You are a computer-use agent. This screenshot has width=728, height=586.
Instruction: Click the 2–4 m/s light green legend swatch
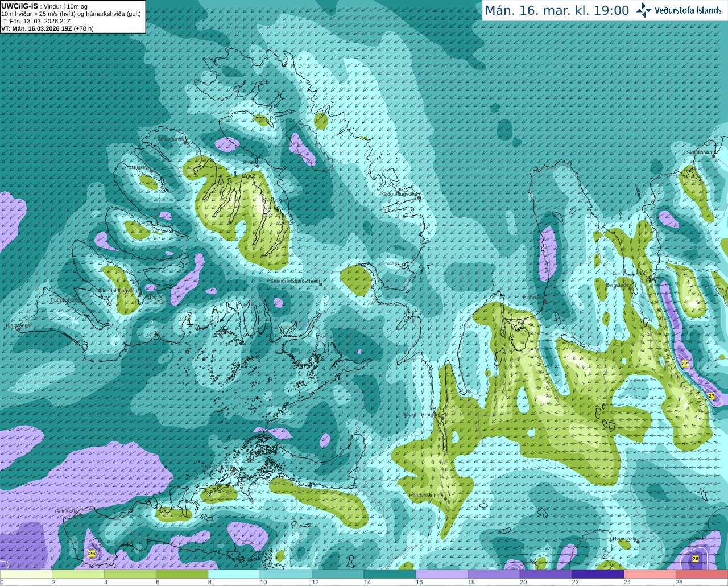pos(78,575)
